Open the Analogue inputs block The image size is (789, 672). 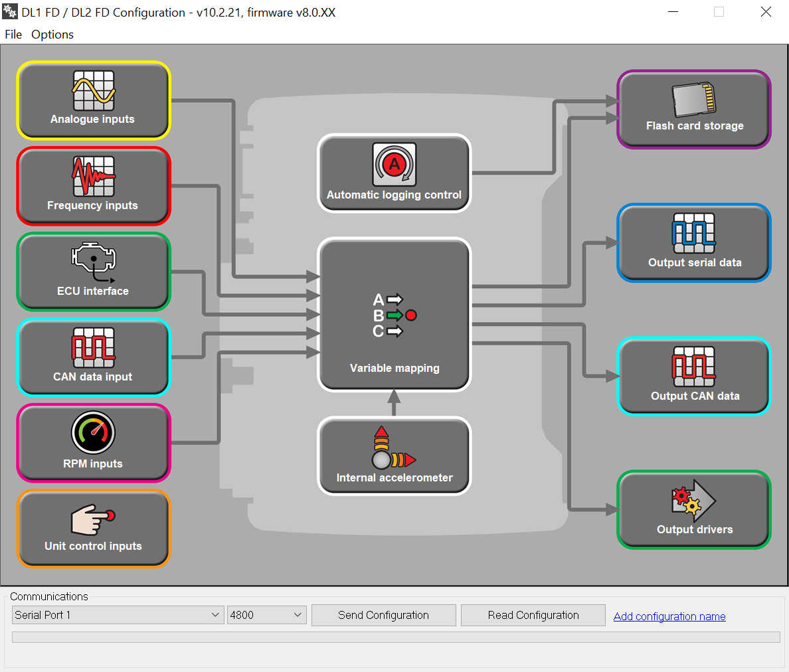pyautogui.click(x=93, y=100)
